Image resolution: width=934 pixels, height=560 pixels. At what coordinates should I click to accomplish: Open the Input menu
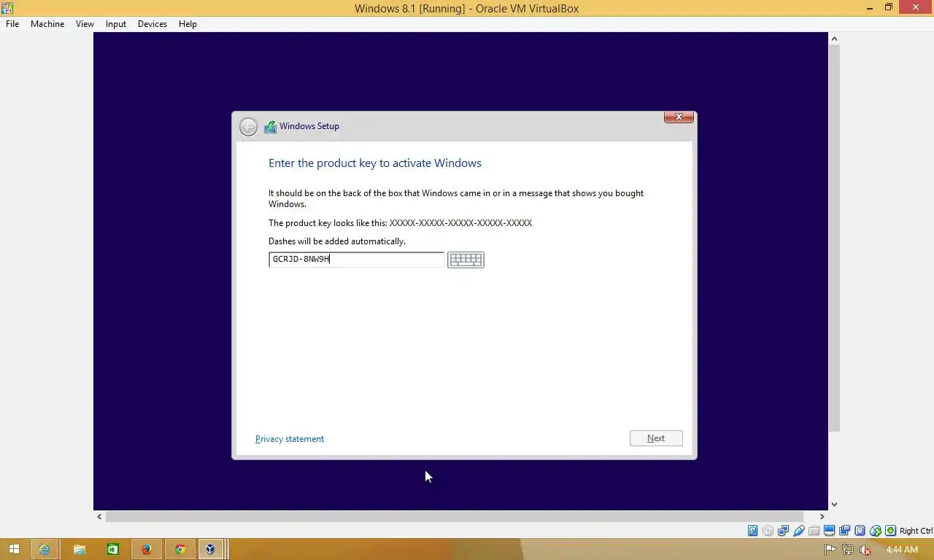(x=115, y=24)
